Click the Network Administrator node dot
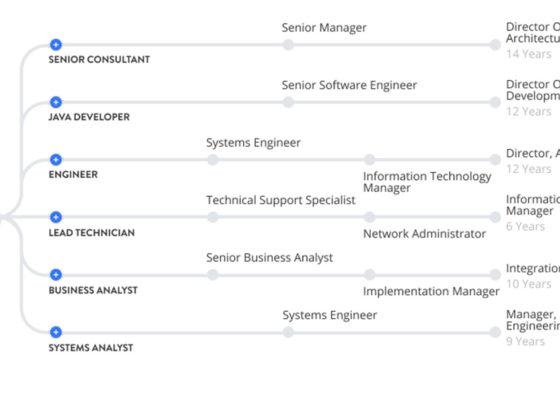 click(x=370, y=217)
